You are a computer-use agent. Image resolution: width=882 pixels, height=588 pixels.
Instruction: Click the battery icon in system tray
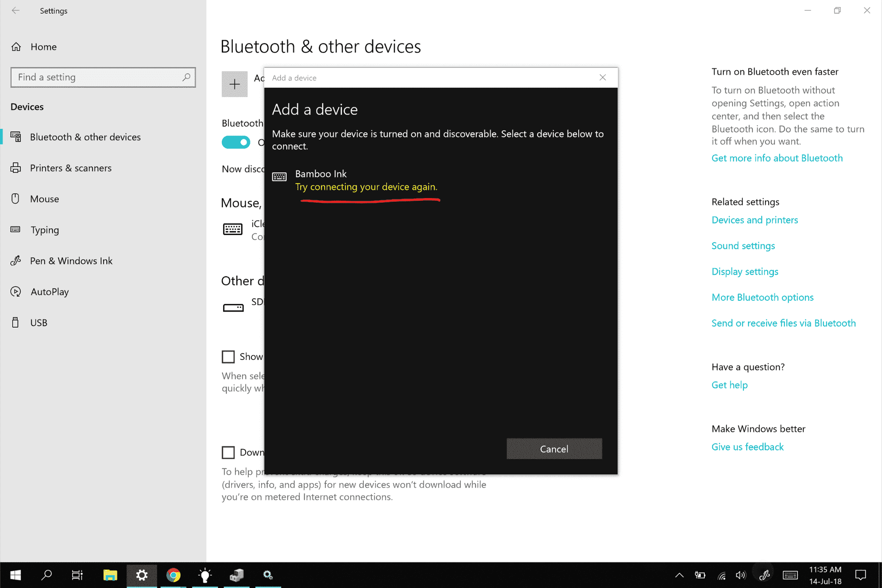[x=700, y=575]
